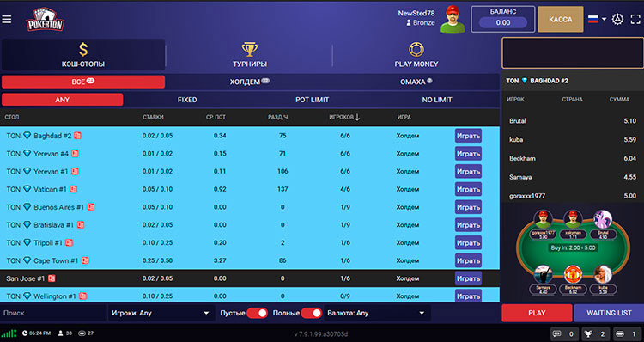Screen dimensions: 644x342
Task: Click the red card icon next to Yerevan #4
Action: pyautogui.click(x=75, y=153)
